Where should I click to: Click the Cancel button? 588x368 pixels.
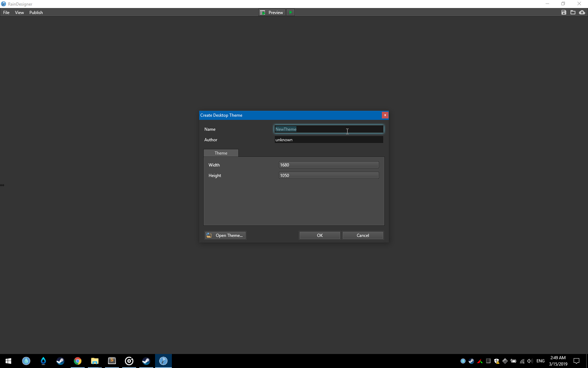[363, 236]
